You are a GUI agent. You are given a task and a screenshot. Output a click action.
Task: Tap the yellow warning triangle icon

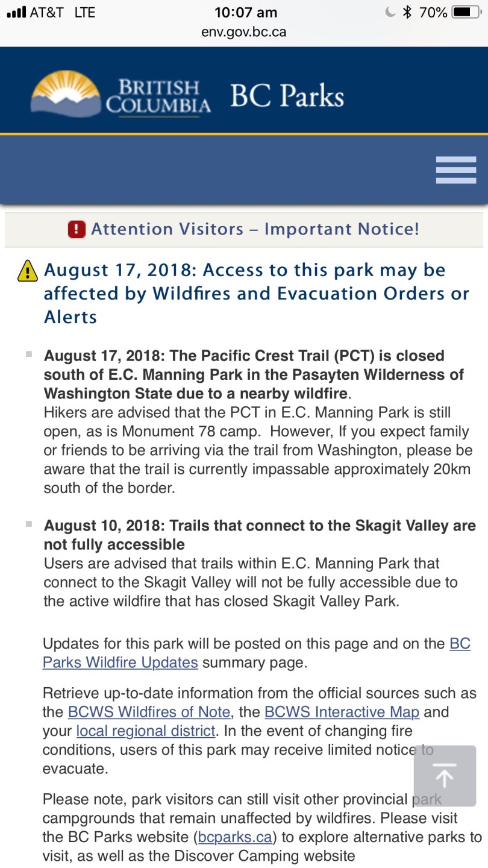(x=28, y=271)
